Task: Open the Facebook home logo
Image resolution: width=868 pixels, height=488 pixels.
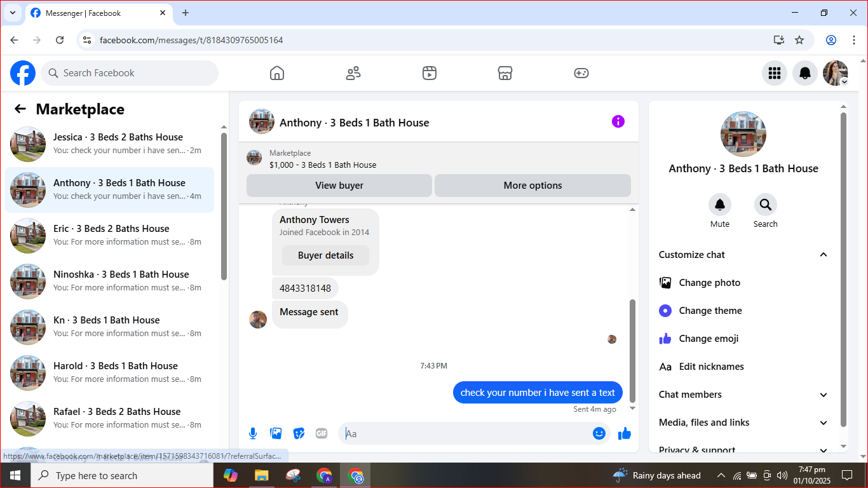Action: point(23,73)
